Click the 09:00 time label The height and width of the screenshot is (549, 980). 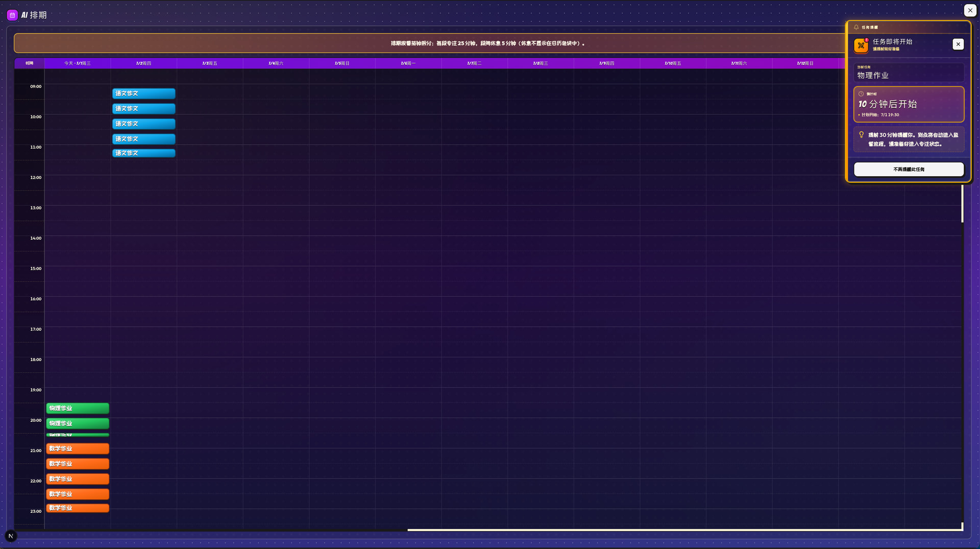tap(36, 87)
